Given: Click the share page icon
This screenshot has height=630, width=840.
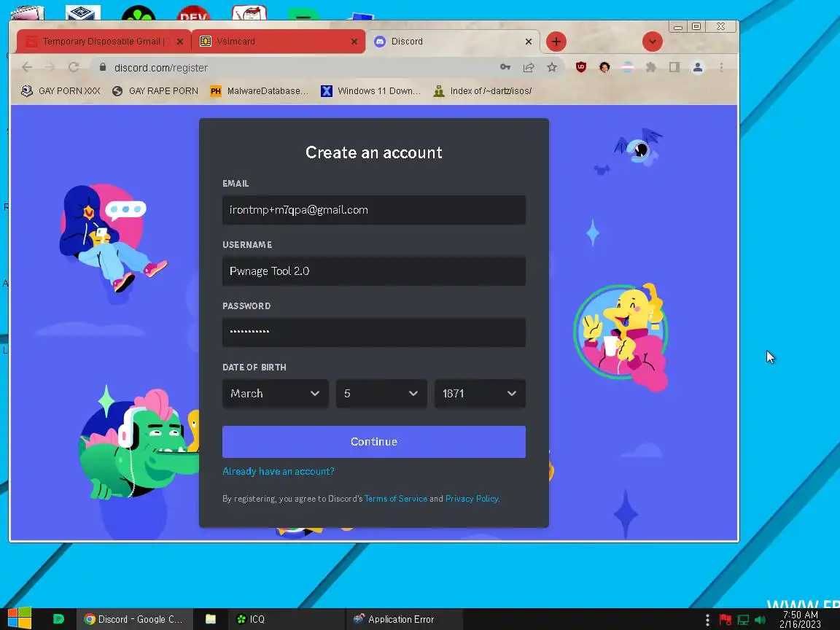Looking at the screenshot, I should [528, 68].
